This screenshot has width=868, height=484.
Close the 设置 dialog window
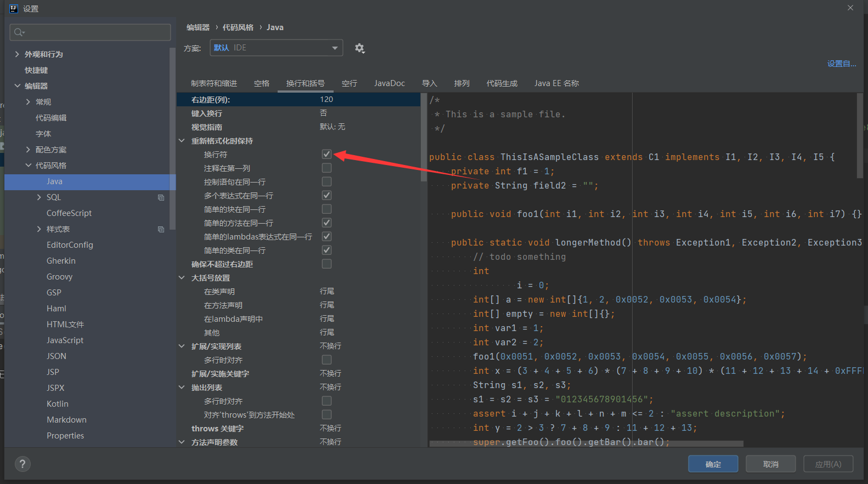(850, 8)
